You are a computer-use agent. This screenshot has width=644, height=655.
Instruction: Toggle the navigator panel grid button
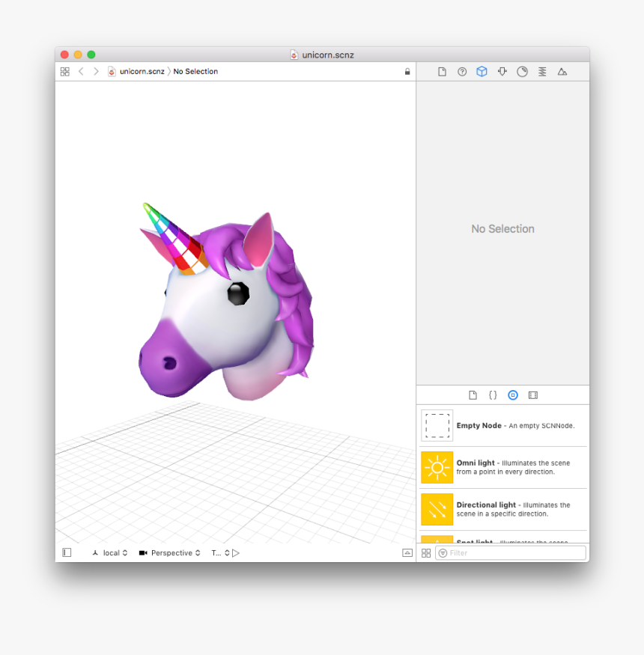pos(64,71)
